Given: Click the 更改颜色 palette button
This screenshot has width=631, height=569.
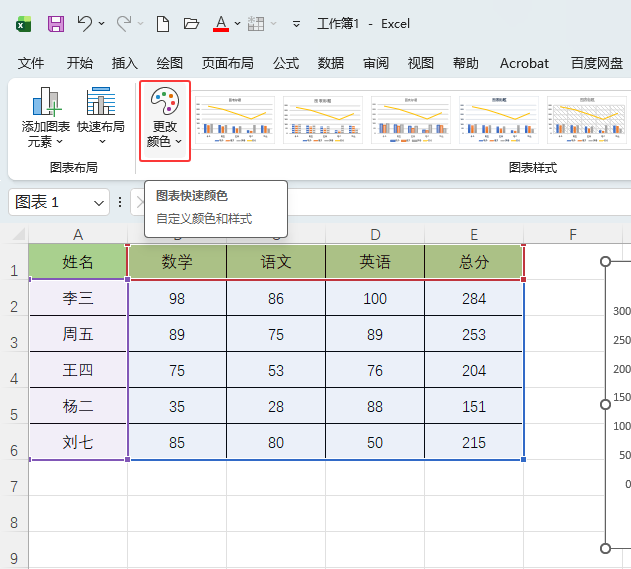Looking at the screenshot, I should point(165,120).
